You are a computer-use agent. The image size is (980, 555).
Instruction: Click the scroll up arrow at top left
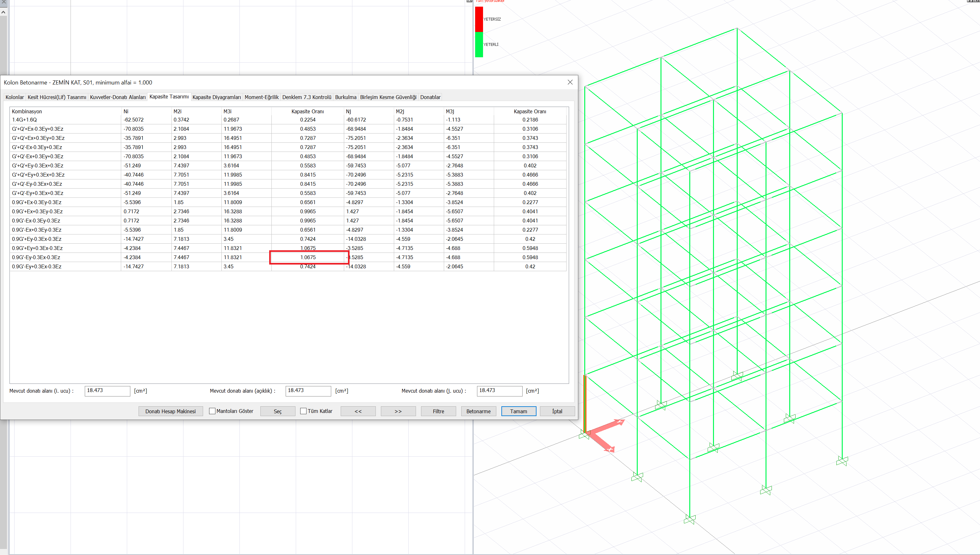pos(3,12)
